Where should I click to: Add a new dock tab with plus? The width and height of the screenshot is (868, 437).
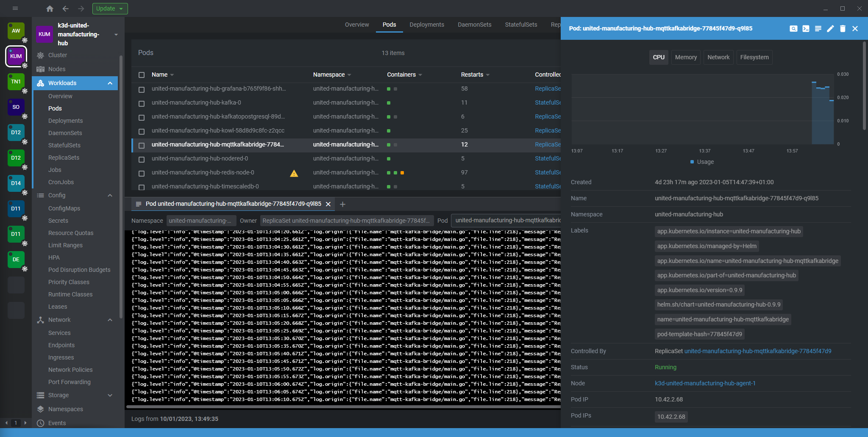coord(342,204)
